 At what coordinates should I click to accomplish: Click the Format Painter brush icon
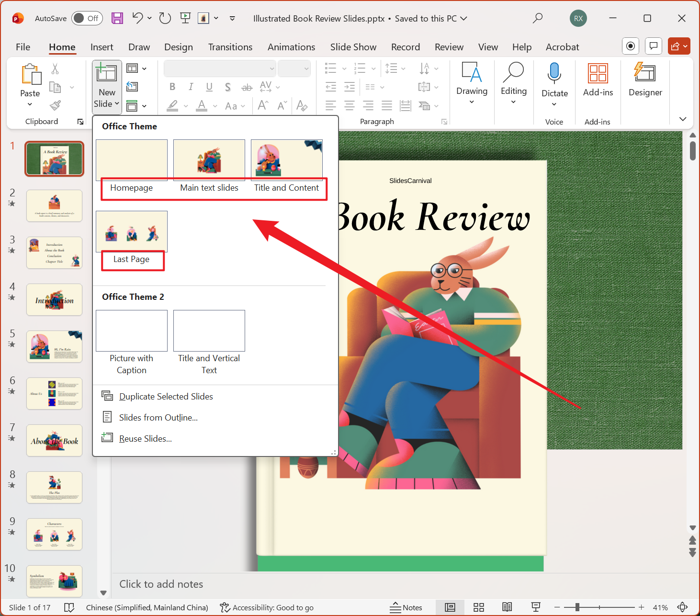56,105
